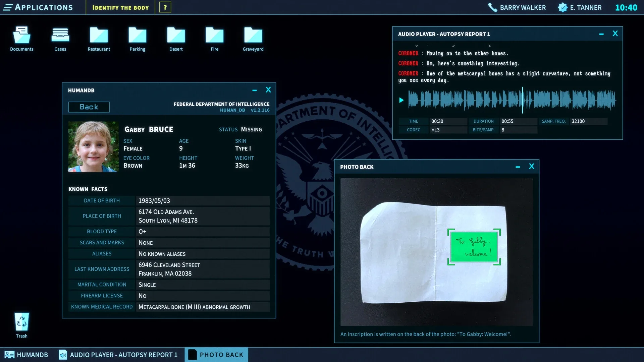Screen dimensions: 644x362
Task: Open the Trash bin
Action: (x=22, y=322)
